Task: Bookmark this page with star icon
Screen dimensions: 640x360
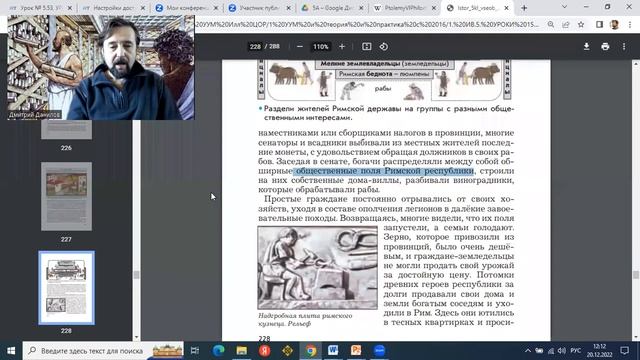Action: (x=581, y=24)
